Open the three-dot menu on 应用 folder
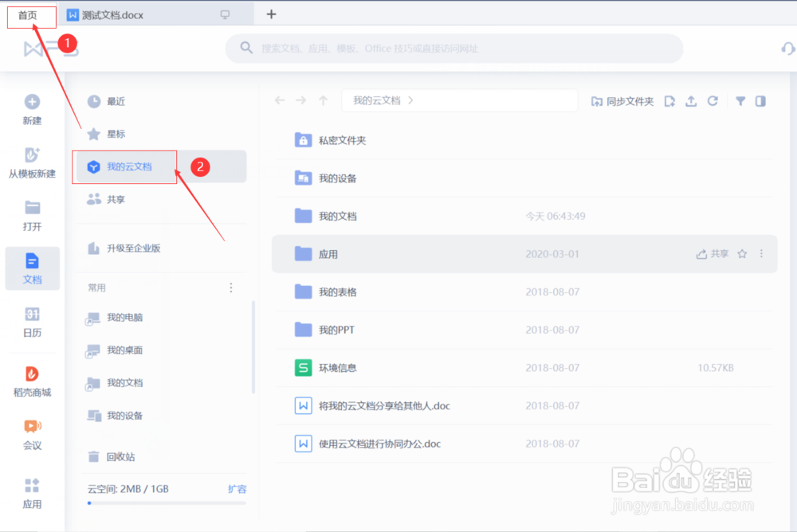This screenshot has height=532, width=797. pos(761,253)
